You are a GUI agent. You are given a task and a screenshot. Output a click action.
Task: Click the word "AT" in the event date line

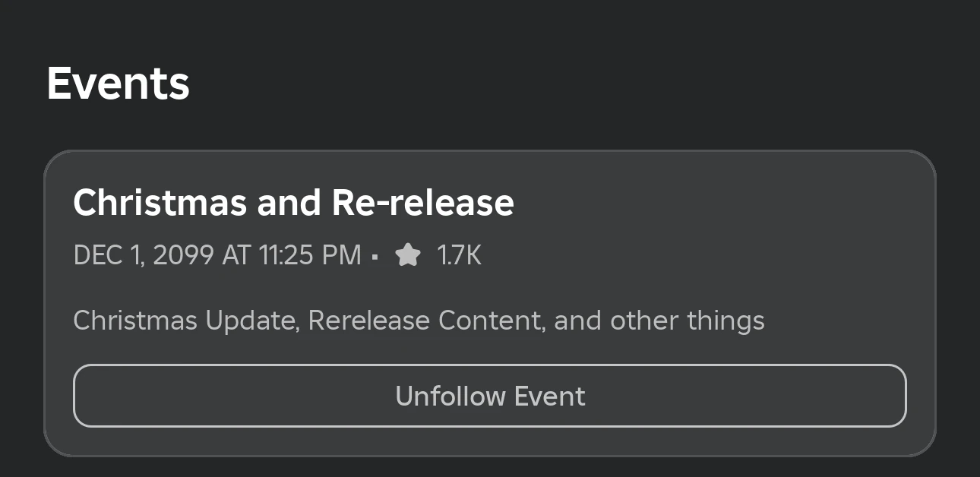tap(236, 255)
